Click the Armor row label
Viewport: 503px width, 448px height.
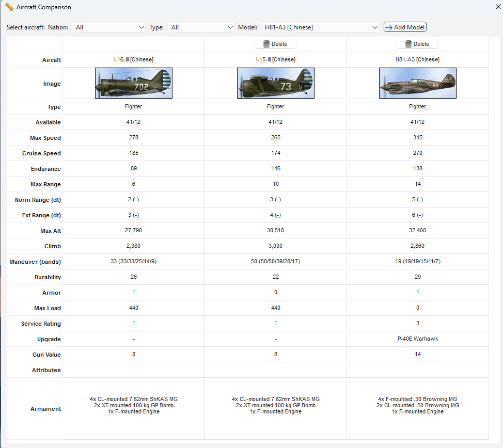[51, 293]
